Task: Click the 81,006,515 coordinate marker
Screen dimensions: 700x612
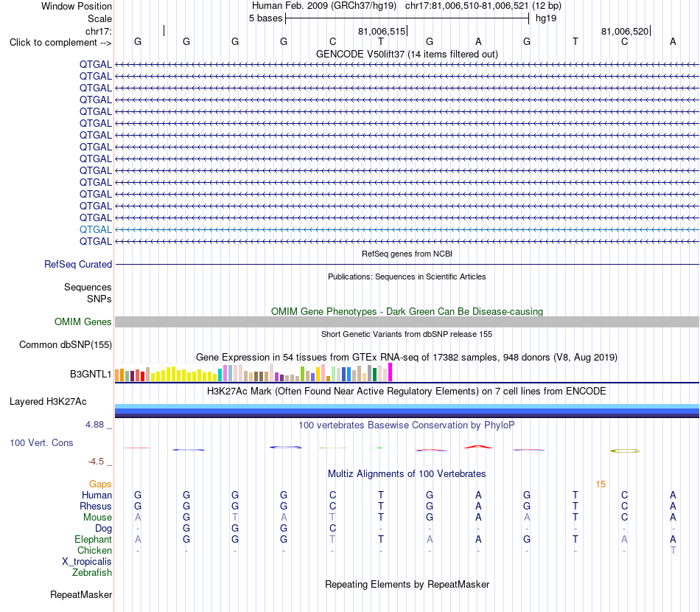Action: (x=382, y=31)
